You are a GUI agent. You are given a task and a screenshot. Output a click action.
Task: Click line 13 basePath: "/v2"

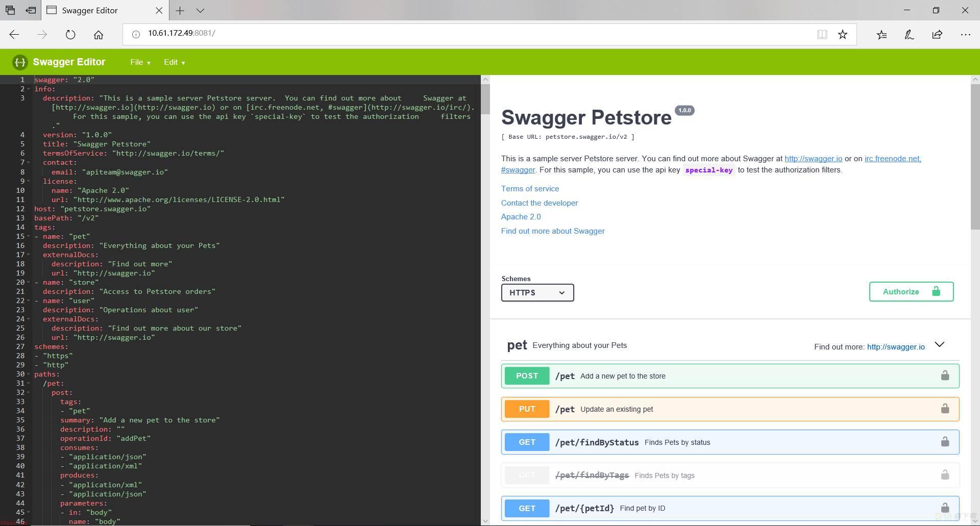66,218
